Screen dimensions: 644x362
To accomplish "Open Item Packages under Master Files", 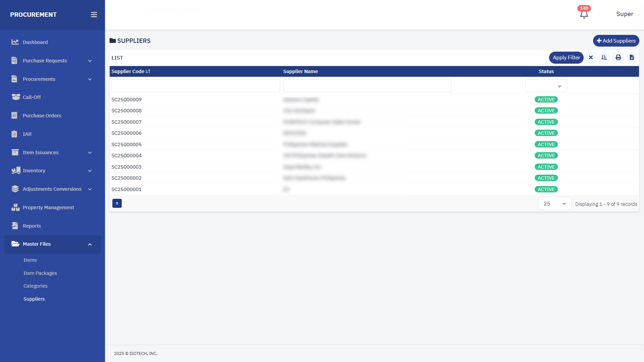I will click(x=40, y=273).
